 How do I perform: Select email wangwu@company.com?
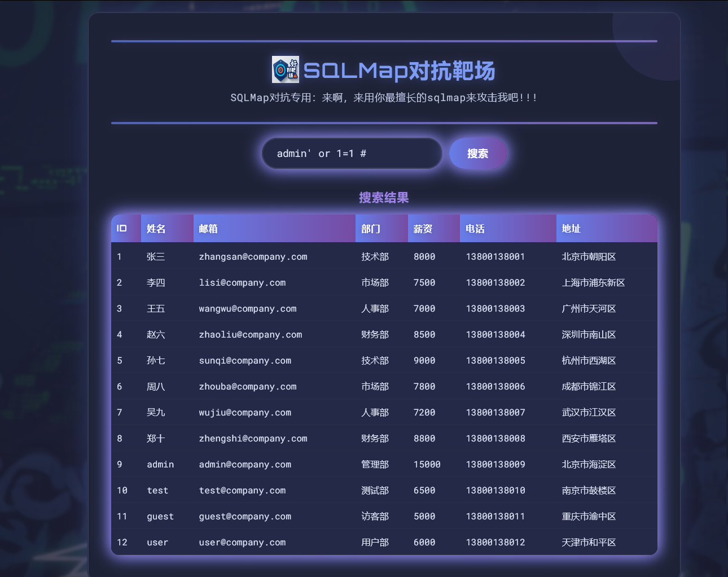click(x=248, y=309)
